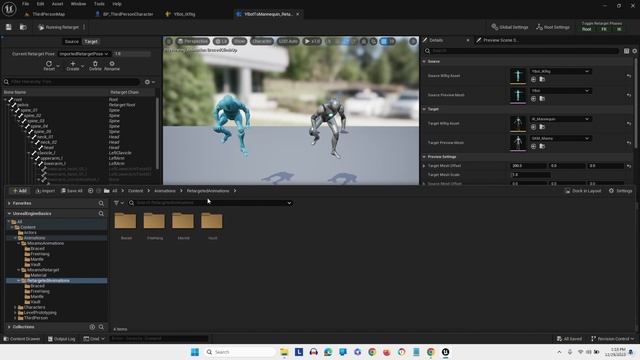Screen dimensions: 640x360
Task: Click the Details property matrix grid icon
Action: 626,51
